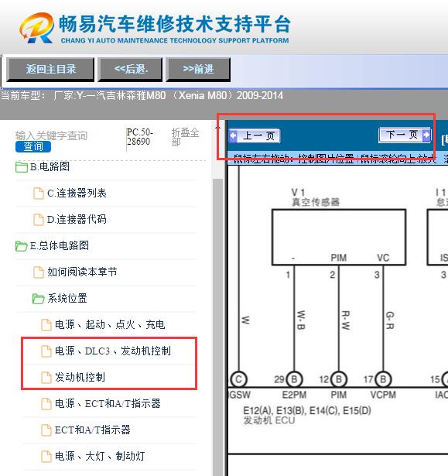
Task: Click 真空传感器 label in diagram
Action: pos(316,202)
